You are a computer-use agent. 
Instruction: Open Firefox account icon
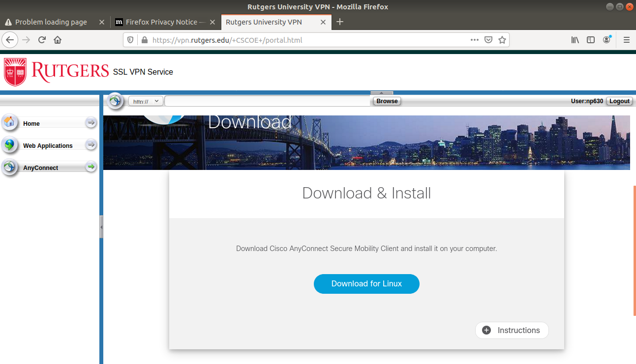pos(607,40)
